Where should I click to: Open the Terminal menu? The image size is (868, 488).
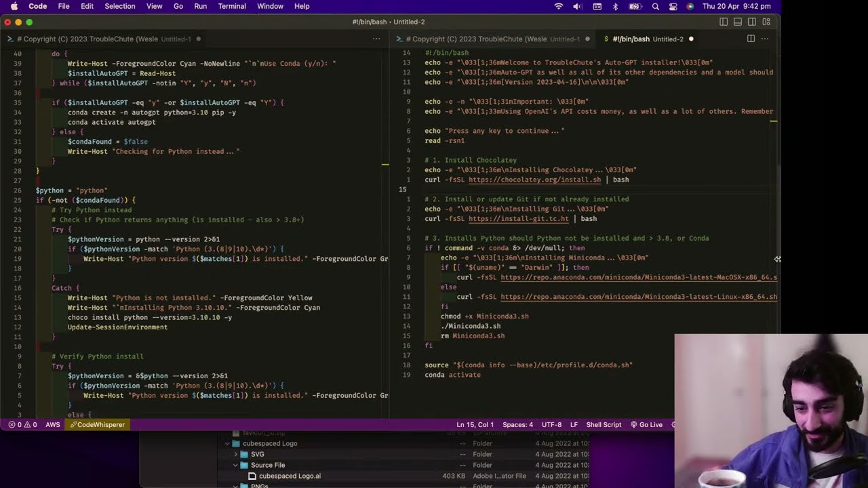pos(232,6)
